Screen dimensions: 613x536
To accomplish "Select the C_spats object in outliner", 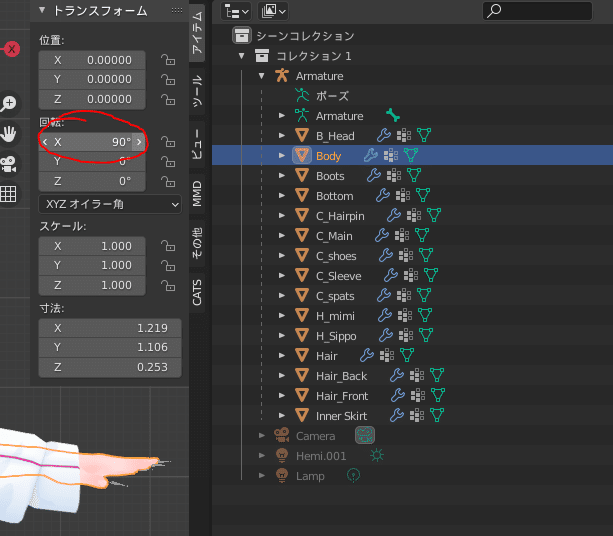I will point(335,296).
